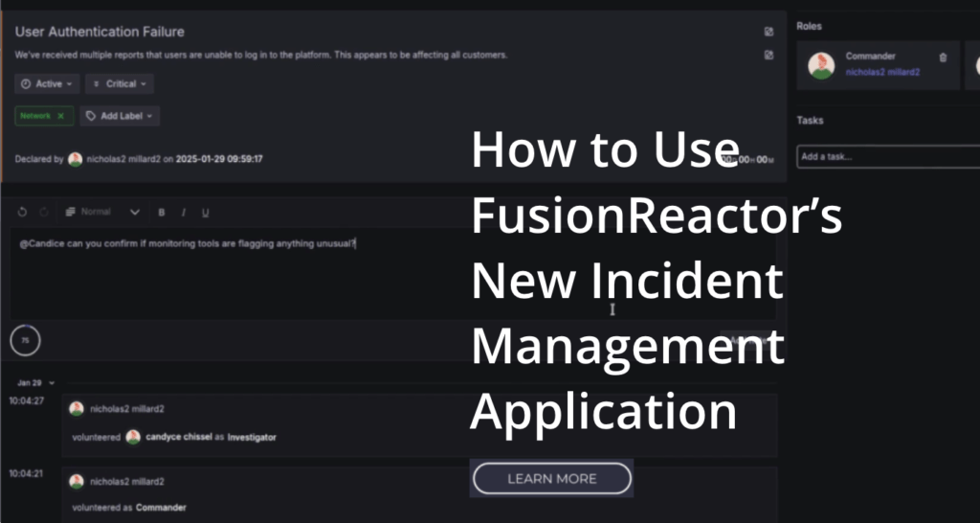Click the Roles section heading
980x523 pixels.
[809, 26]
